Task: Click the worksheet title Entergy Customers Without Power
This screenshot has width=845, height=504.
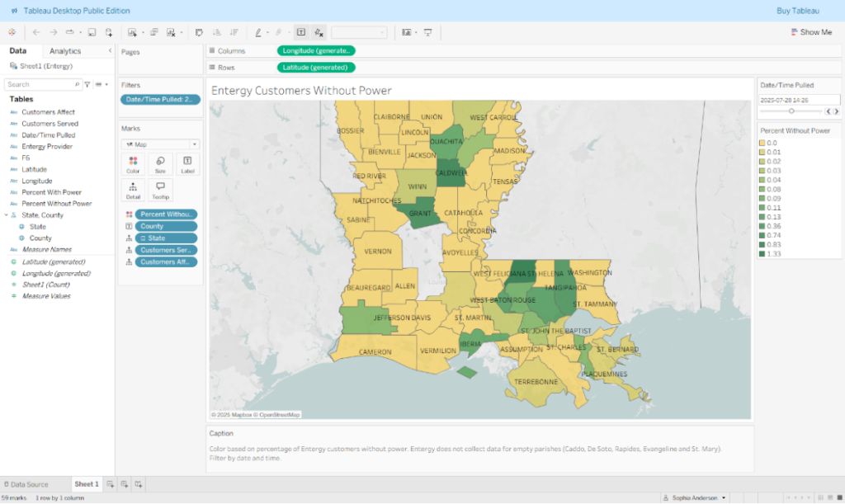Action: tap(301, 91)
